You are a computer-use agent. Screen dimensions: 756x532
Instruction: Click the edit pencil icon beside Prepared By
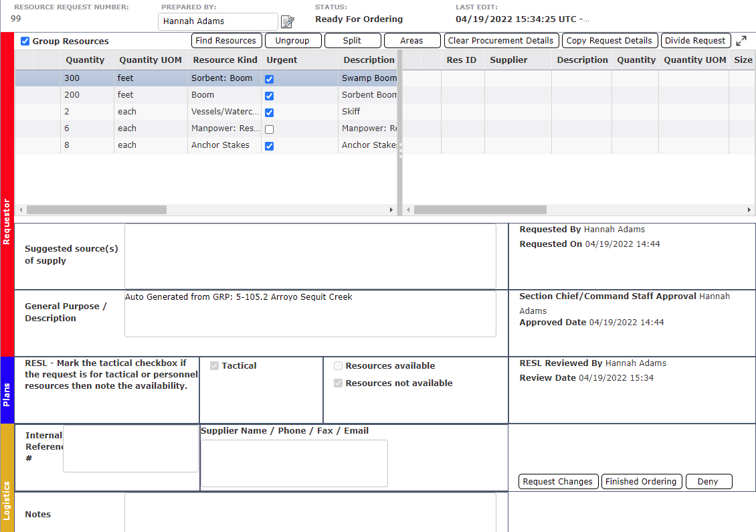[287, 21]
